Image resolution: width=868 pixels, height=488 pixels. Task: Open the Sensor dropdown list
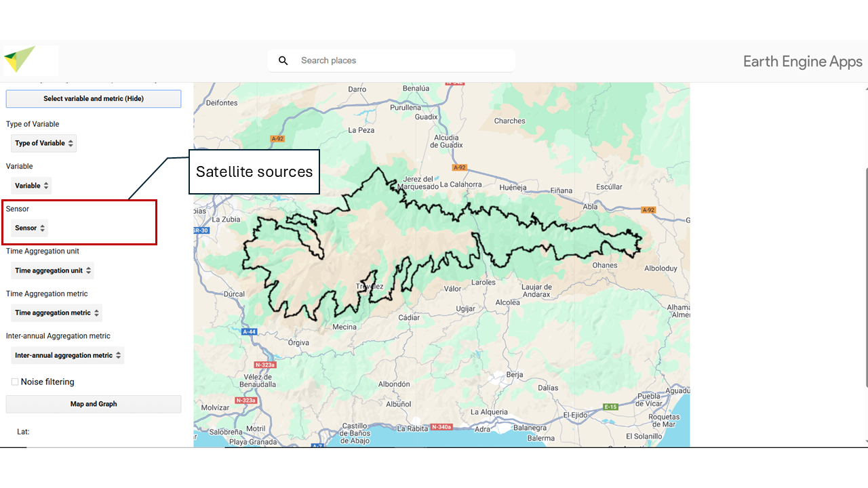30,228
